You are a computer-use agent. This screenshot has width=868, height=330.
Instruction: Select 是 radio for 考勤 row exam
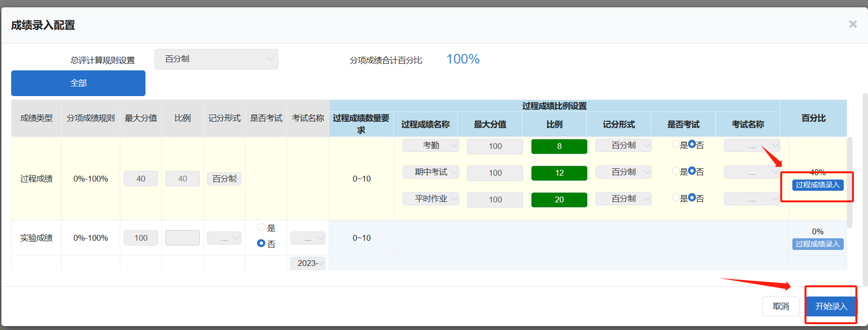pos(675,144)
